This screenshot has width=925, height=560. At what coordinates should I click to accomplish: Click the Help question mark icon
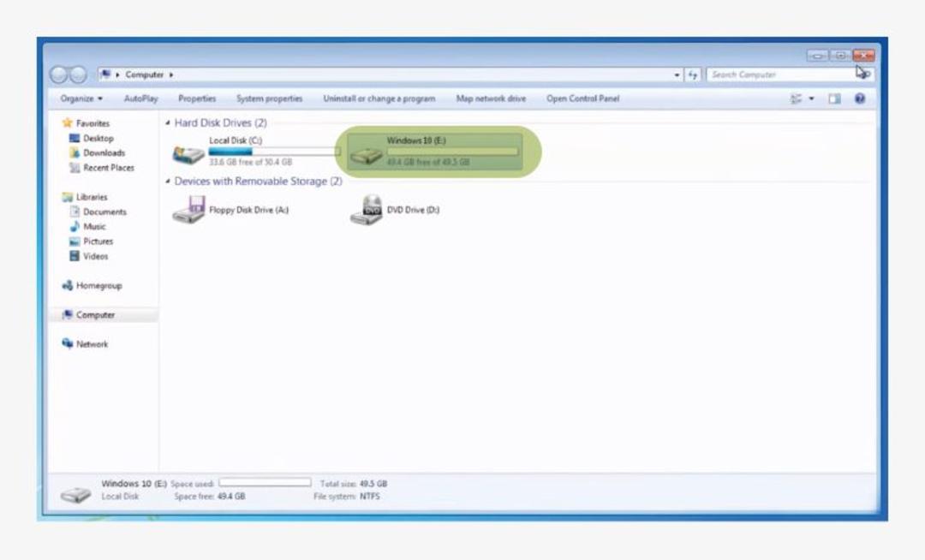coord(860,98)
